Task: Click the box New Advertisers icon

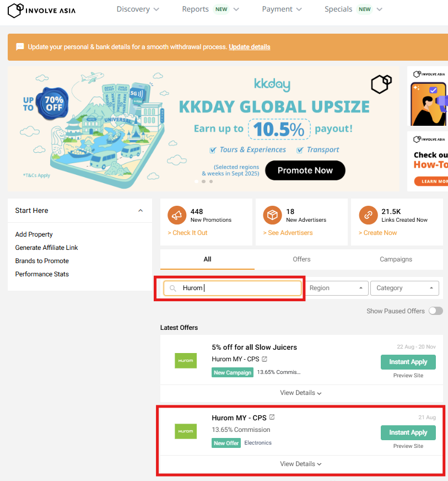Action: click(273, 215)
